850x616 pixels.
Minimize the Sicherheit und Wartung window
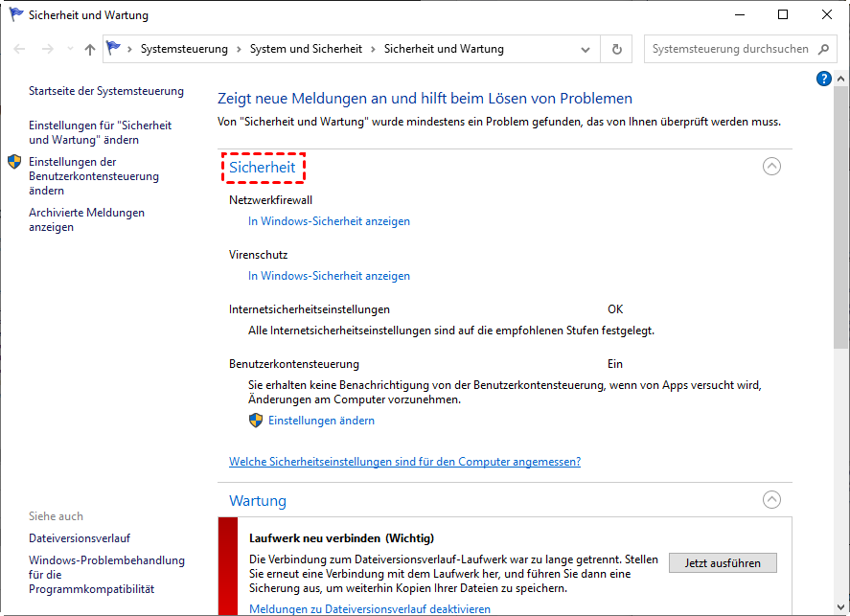coord(740,14)
